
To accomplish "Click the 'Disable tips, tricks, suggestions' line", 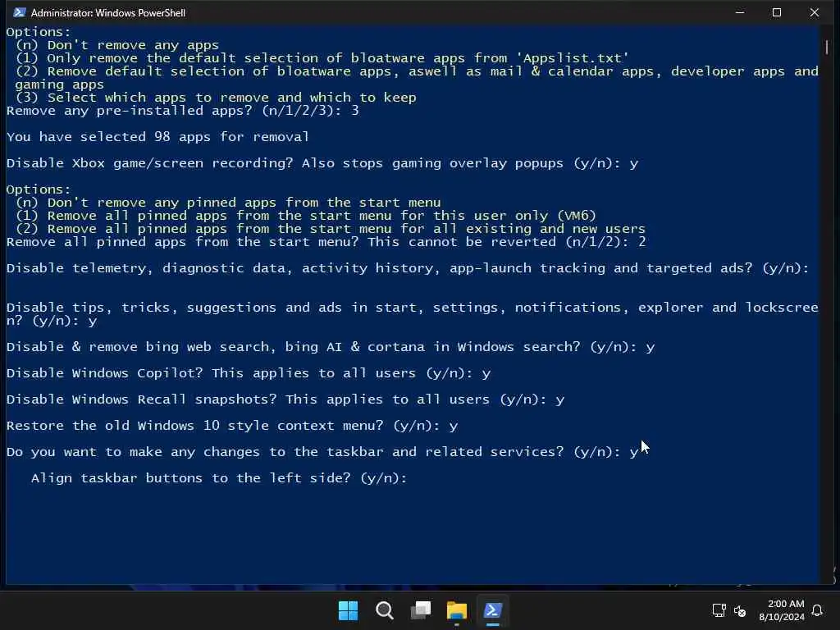I will click(413, 314).
